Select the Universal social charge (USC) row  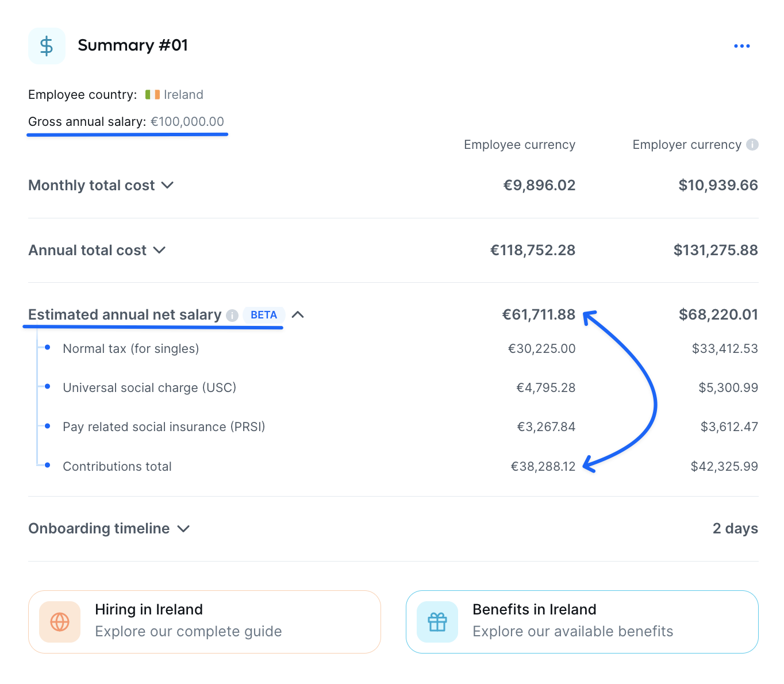(149, 388)
